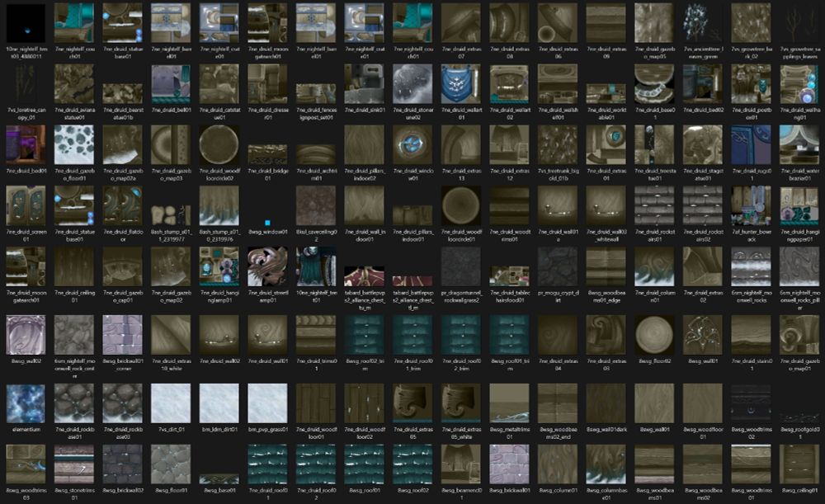Choose the 7ne_druid_waterbrazier01 texture
This screenshot has width=825, height=504.
(x=799, y=145)
